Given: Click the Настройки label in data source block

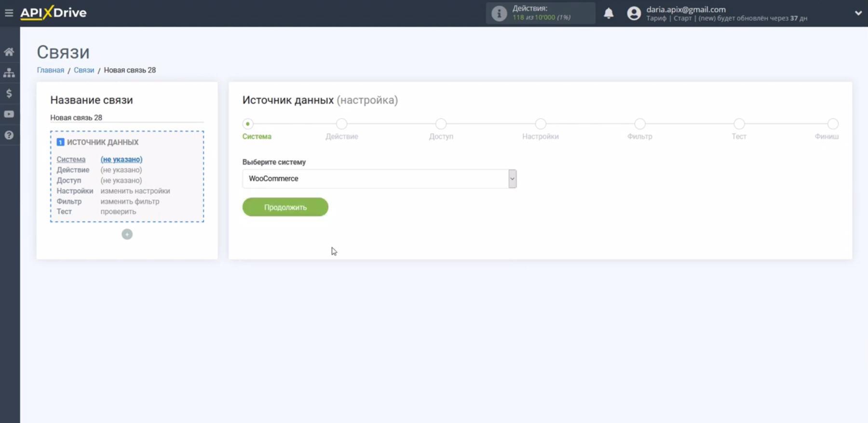Looking at the screenshot, I should 75,191.
